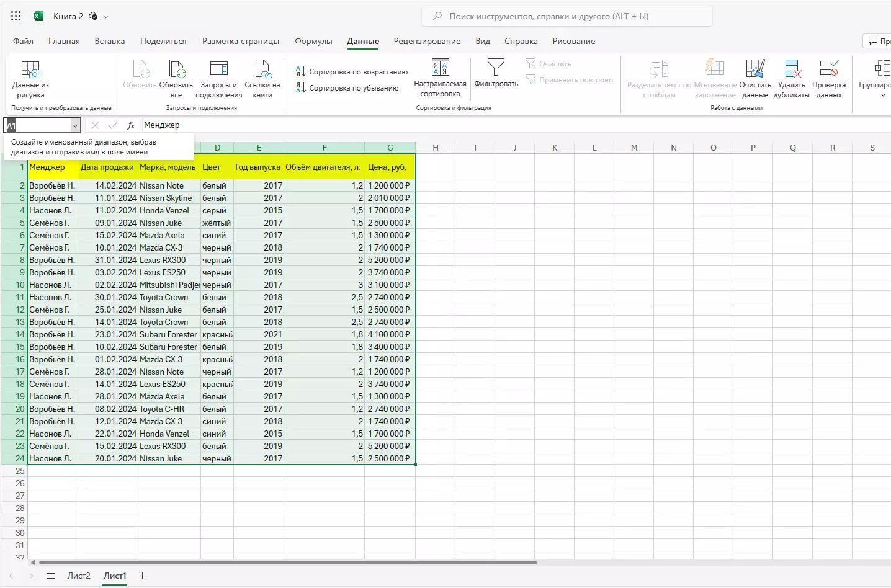Image resolution: width=891 pixels, height=588 pixels.
Task: Click the horizontal scrollbar at bottom
Action: (x=288, y=563)
